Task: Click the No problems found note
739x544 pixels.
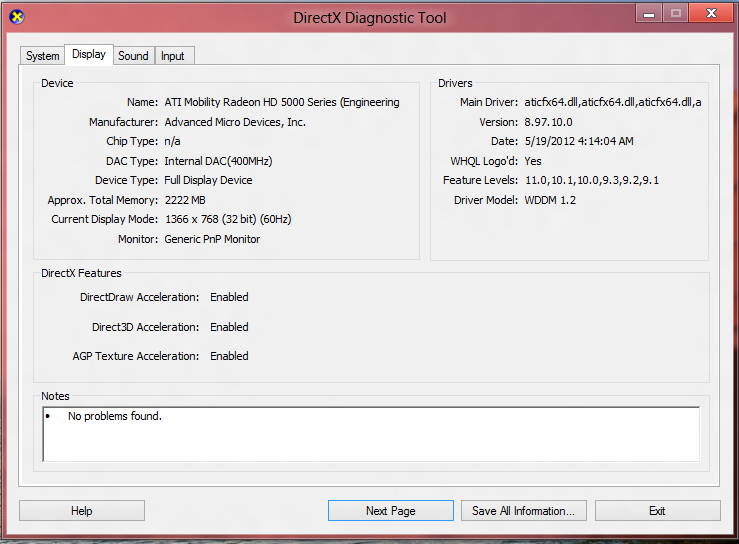Action: coord(115,416)
